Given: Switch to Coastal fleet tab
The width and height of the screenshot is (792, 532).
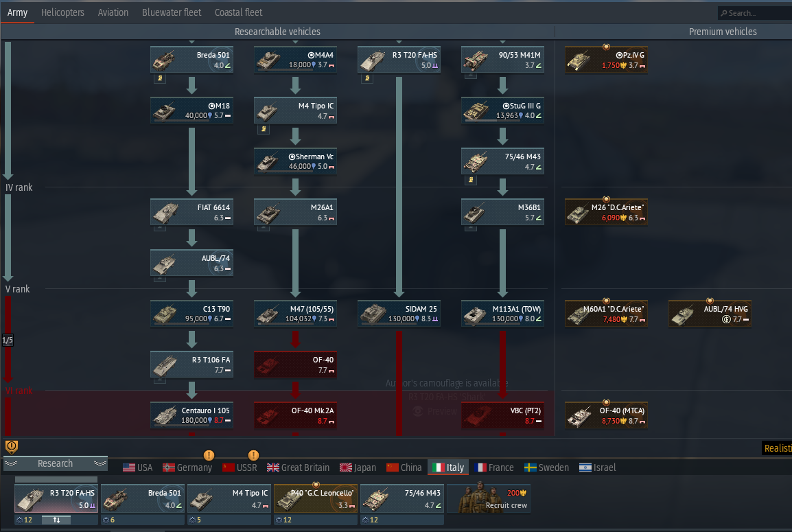Looking at the screenshot, I should point(238,12).
